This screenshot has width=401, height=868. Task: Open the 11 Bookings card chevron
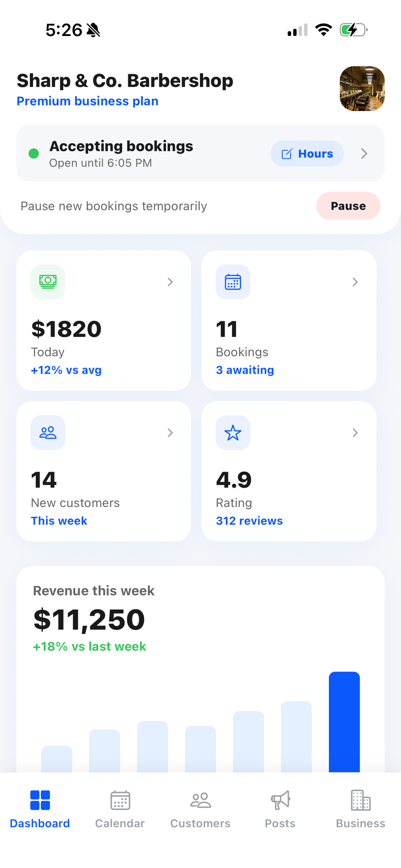(355, 282)
